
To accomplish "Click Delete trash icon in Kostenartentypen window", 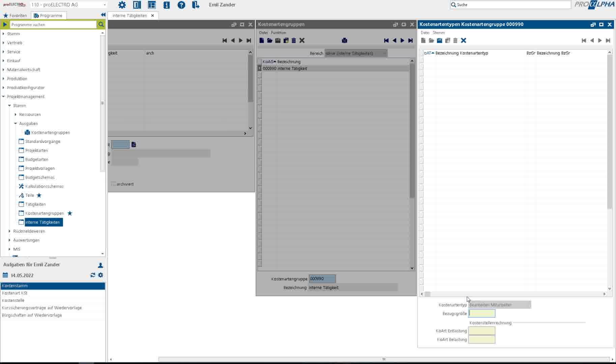I will point(455,40).
